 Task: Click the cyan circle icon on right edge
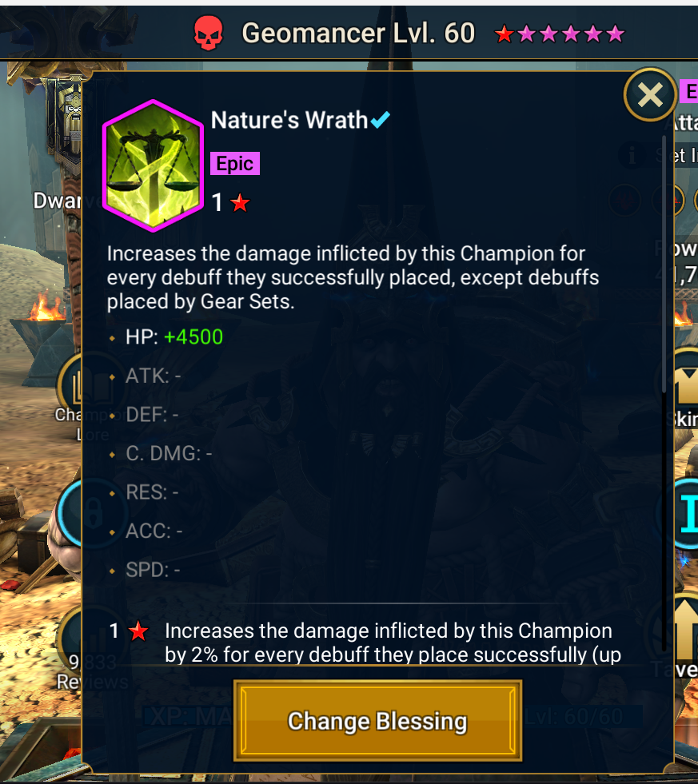point(686,514)
